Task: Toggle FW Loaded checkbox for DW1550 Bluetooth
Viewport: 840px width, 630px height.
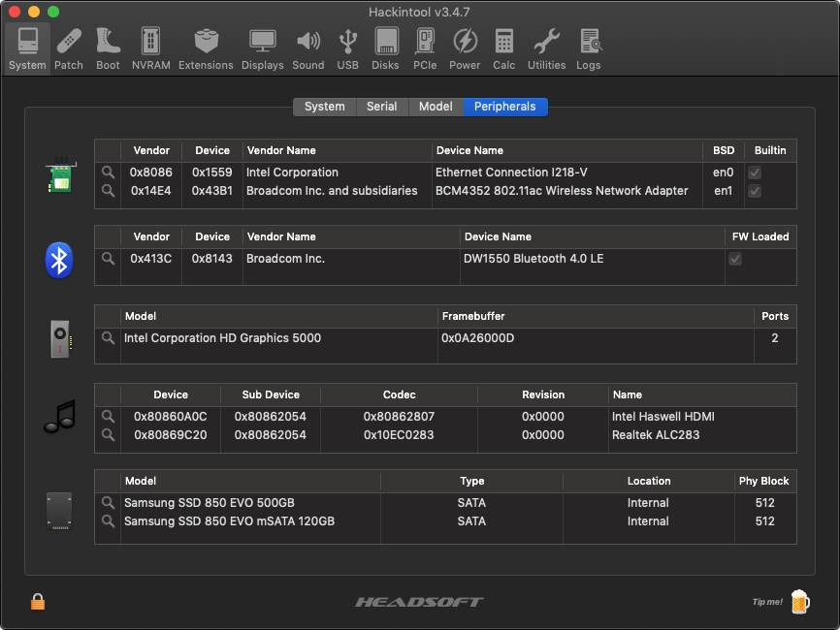Action: click(735, 259)
